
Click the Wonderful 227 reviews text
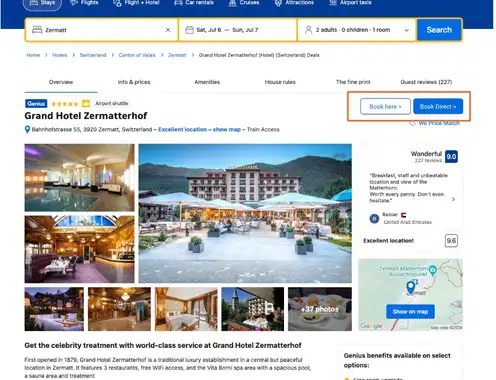pyautogui.click(x=426, y=157)
